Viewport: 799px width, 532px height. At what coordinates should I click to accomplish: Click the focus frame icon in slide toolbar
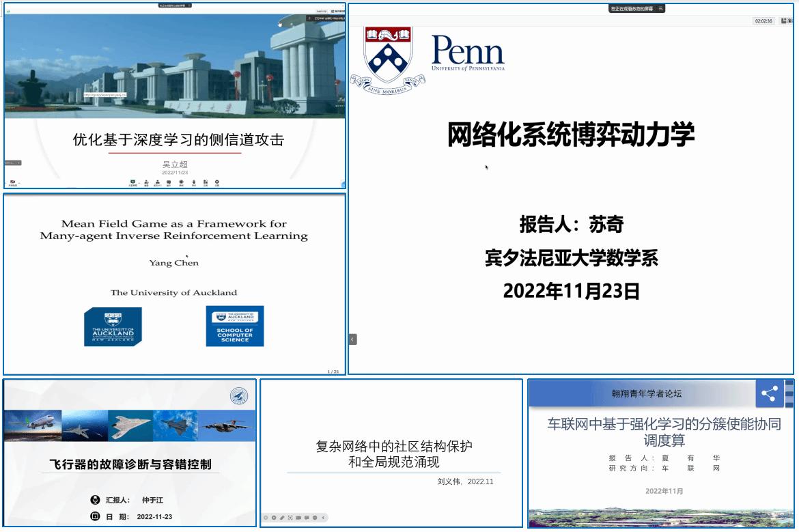290,518
